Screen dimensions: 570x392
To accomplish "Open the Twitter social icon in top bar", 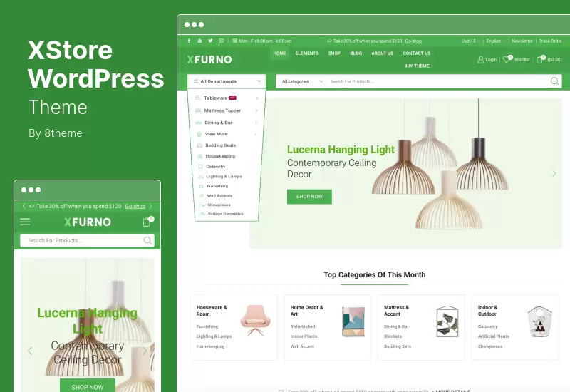I will 210,41.
